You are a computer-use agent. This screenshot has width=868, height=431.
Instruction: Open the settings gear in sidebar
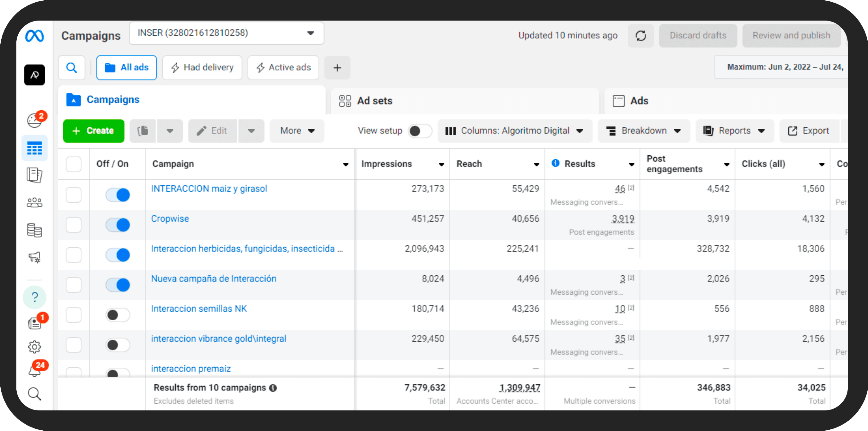[x=34, y=347]
